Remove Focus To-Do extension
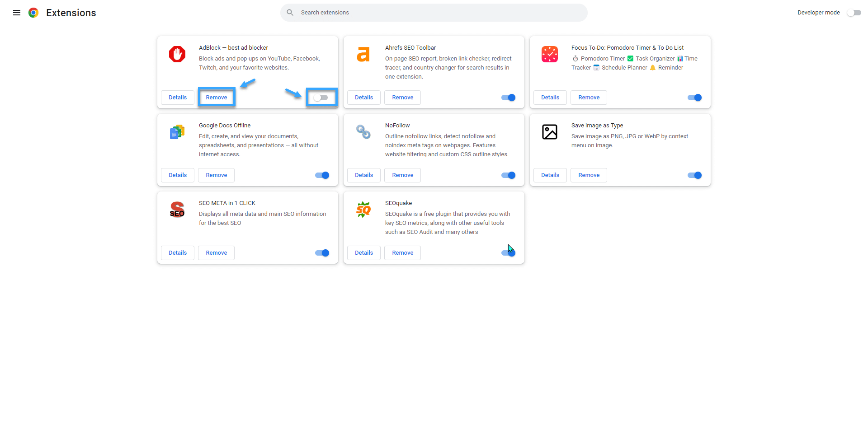The image size is (868, 434). (x=589, y=98)
